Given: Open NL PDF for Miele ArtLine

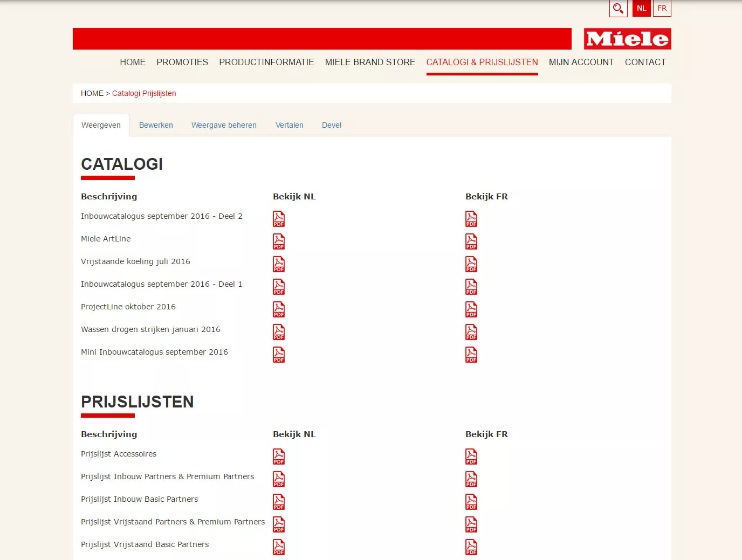Looking at the screenshot, I should click(x=279, y=241).
